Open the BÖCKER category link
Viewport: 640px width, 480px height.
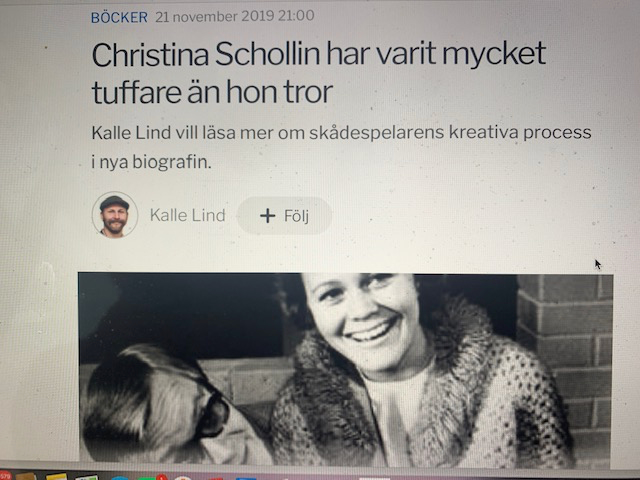click(119, 17)
